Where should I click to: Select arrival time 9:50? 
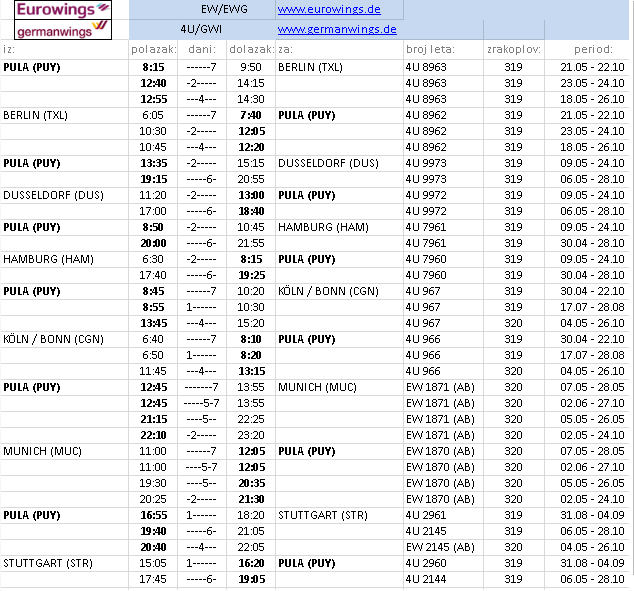click(x=251, y=67)
